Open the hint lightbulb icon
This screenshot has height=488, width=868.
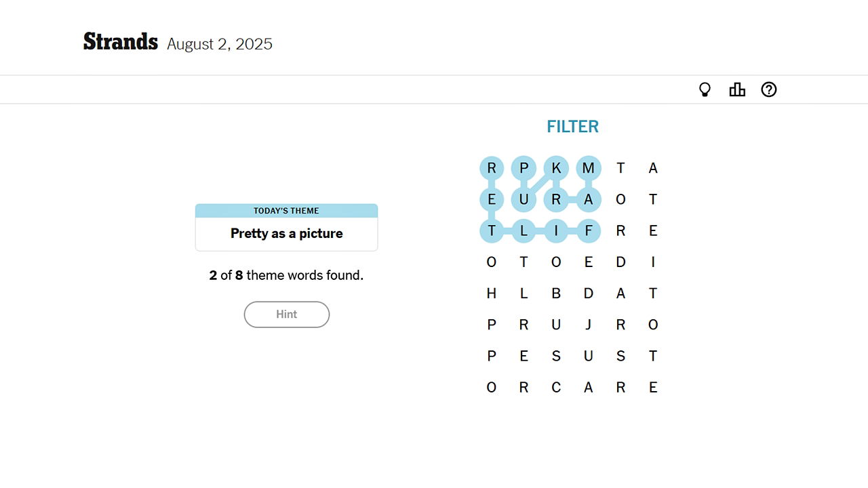tap(705, 89)
